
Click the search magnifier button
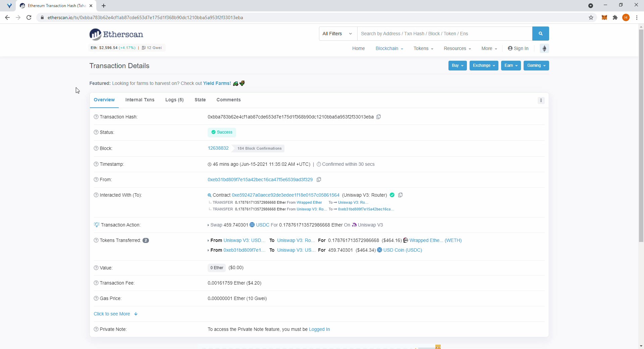click(x=540, y=34)
